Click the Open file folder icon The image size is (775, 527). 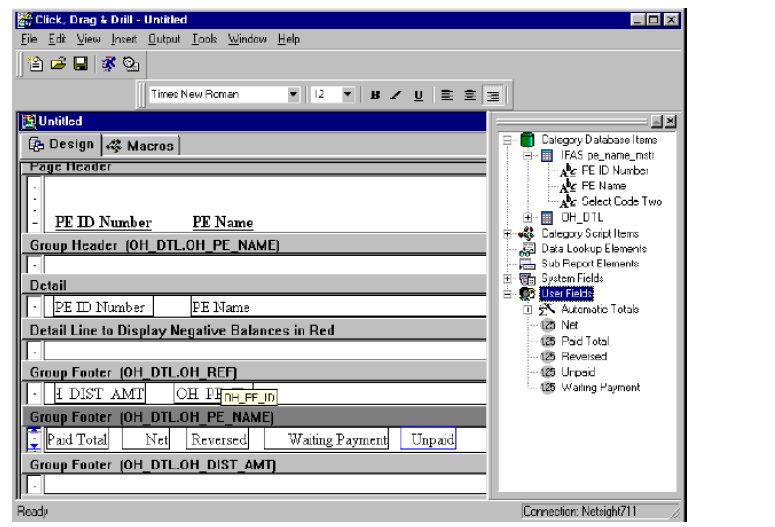(x=58, y=64)
